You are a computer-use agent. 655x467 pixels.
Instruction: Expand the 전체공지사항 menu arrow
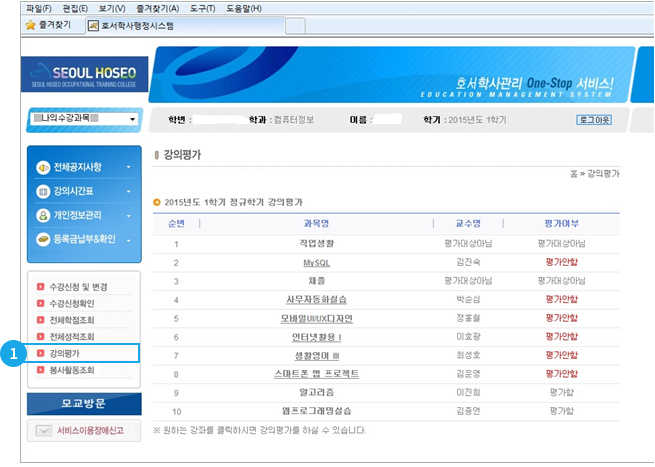click(128, 167)
